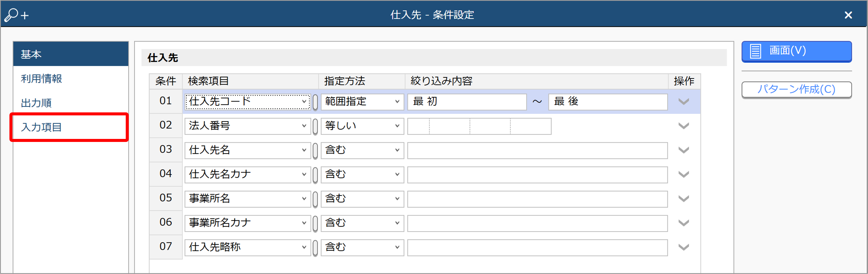Click the パターン作成(C) button
868x274 pixels.
tap(797, 89)
